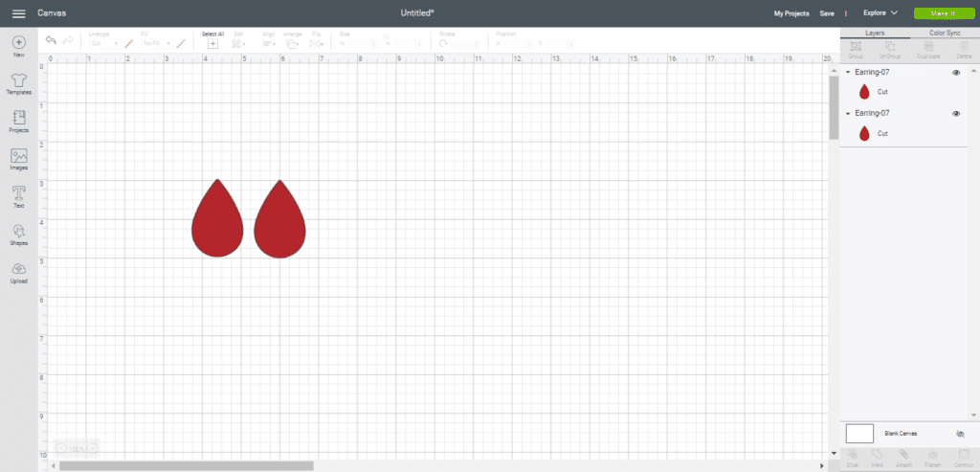Collapse the first Earring-07 layer group

point(848,73)
